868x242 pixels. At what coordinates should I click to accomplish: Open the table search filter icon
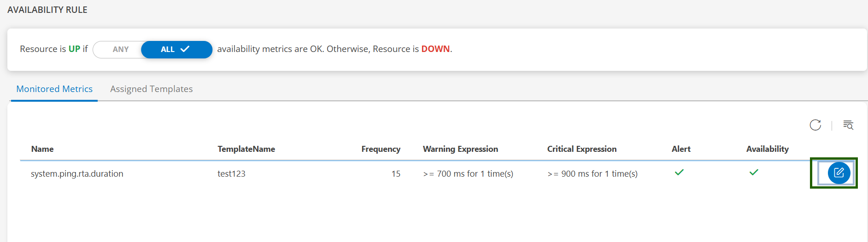(848, 125)
